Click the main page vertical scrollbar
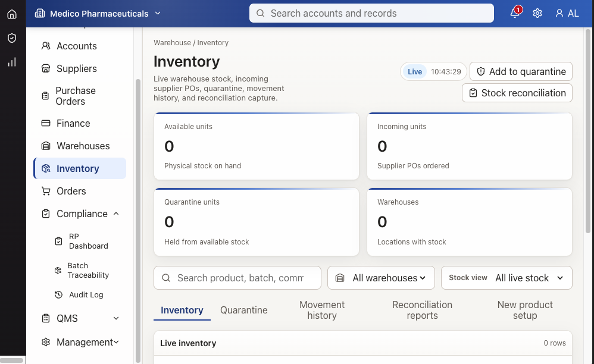Viewport: 594px width, 364px height. (x=588, y=130)
